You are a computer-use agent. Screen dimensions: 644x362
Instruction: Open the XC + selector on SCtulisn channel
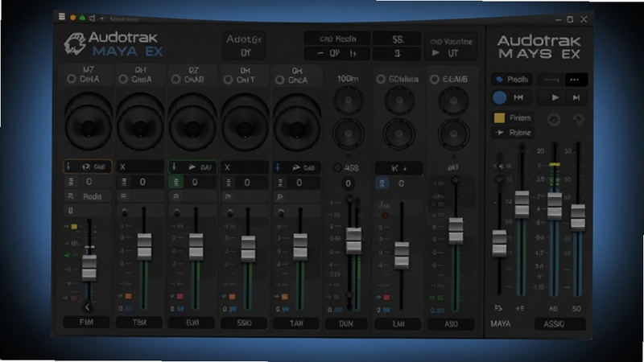[398, 168]
